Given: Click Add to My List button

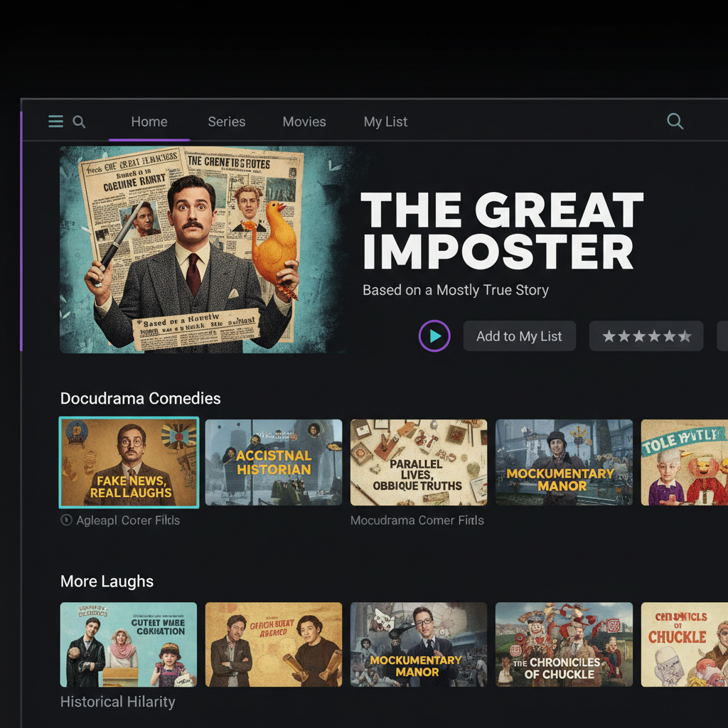Looking at the screenshot, I should 519,336.
